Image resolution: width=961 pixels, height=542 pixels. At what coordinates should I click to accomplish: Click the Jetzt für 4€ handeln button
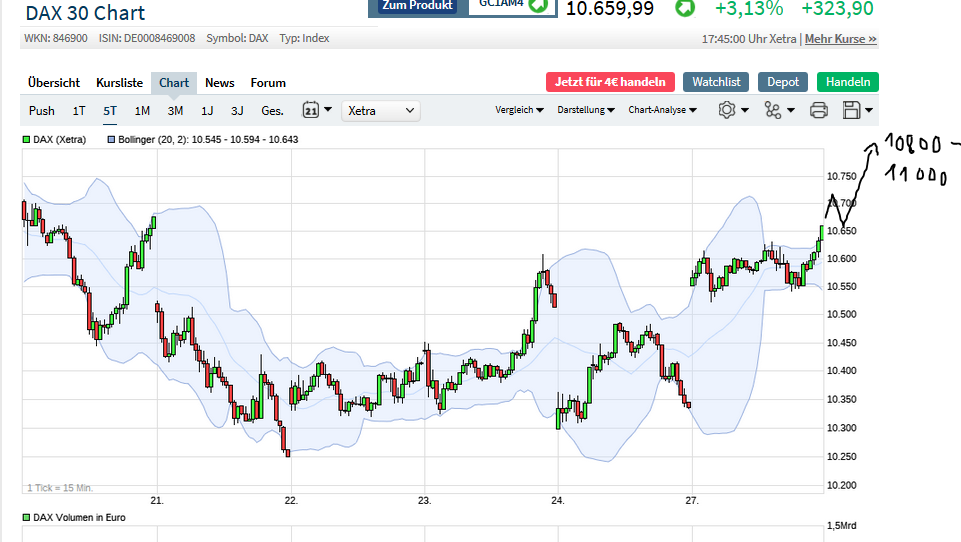click(x=610, y=82)
